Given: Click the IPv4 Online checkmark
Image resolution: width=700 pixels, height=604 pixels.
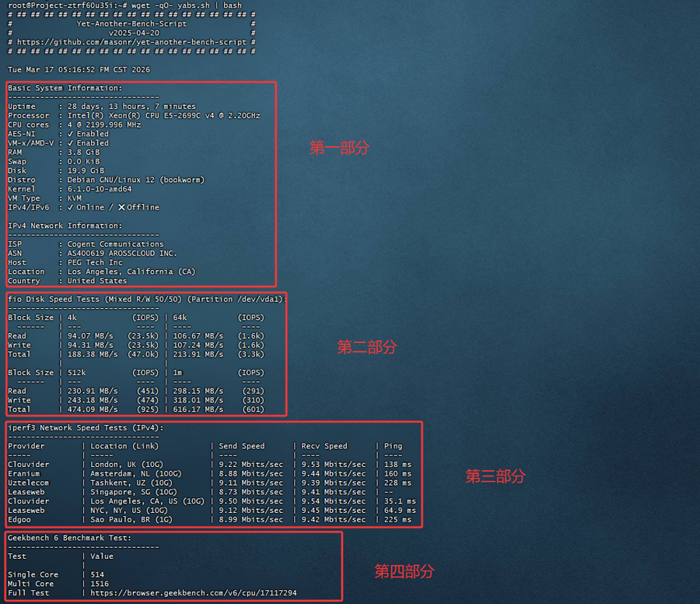Looking at the screenshot, I should coord(71,208).
